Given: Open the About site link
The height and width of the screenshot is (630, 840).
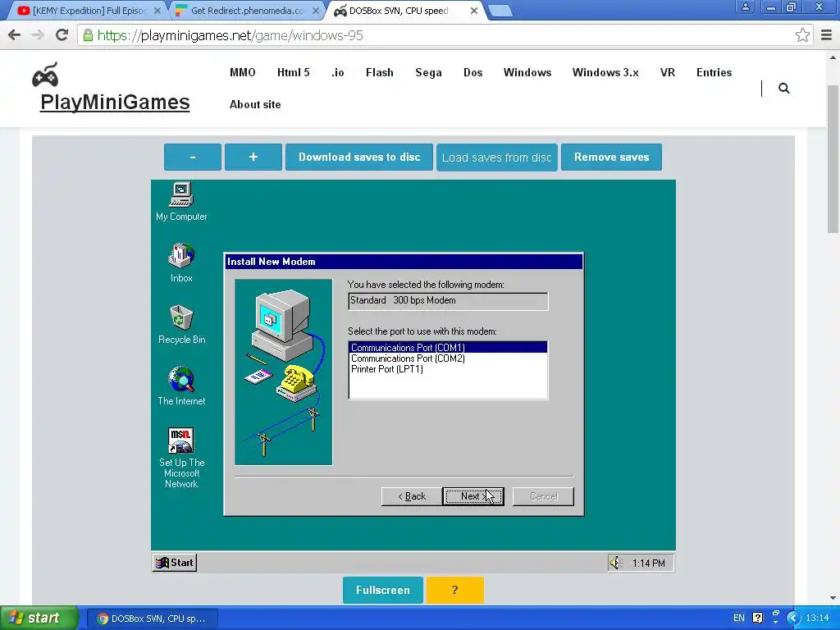Looking at the screenshot, I should pos(255,104).
